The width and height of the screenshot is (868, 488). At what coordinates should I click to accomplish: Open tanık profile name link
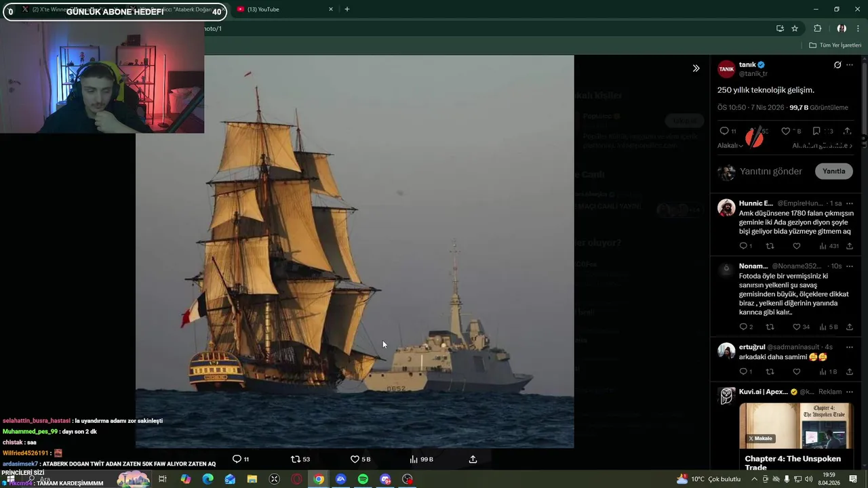[747, 64]
